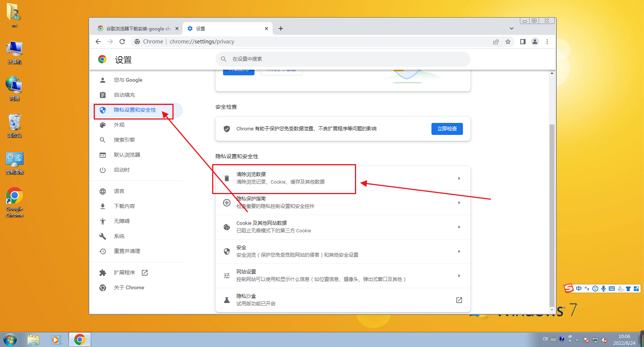Expand the 安全 row arrow
This screenshot has height=347, width=644.
pos(459,251)
